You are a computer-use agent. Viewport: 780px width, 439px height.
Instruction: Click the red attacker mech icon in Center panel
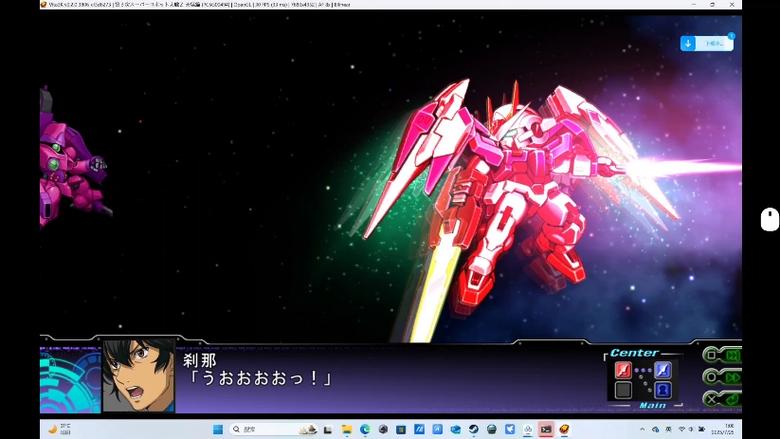coord(623,370)
